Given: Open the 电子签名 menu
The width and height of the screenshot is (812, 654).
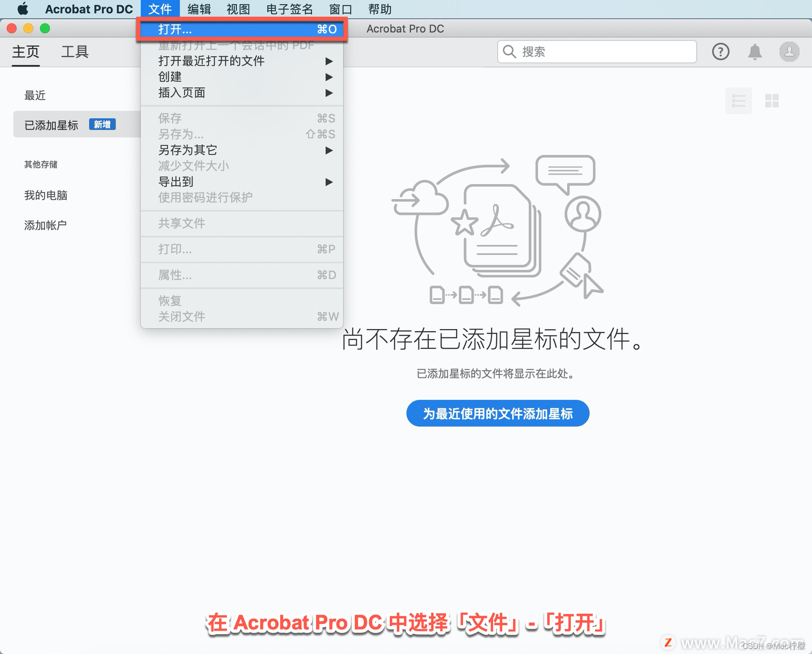Looking at the screenshot, I should click(290, 9).
